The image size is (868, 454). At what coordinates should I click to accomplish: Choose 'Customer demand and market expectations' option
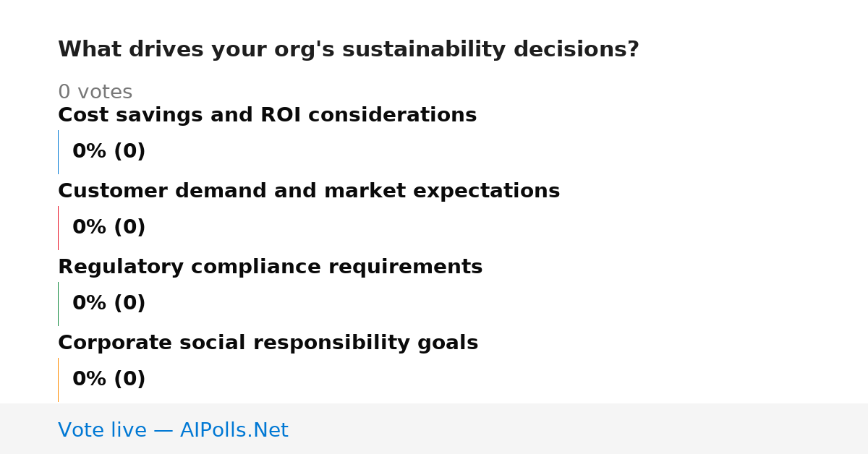click(x=309, y=191)
